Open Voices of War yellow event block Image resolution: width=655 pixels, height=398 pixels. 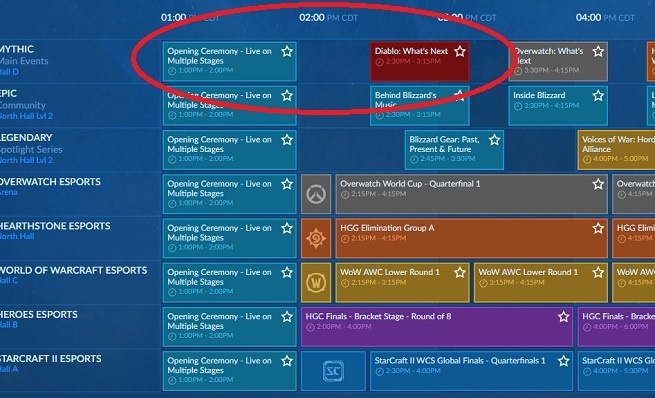click(x=616, y=150)
